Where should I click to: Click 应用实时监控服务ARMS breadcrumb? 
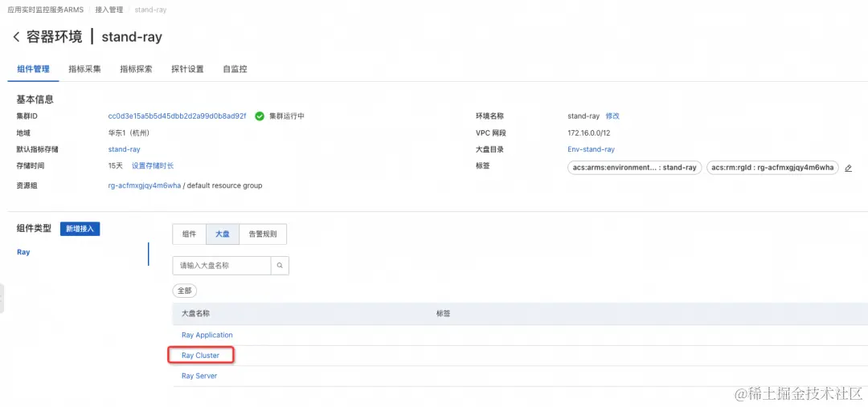(x=45, y=10)
